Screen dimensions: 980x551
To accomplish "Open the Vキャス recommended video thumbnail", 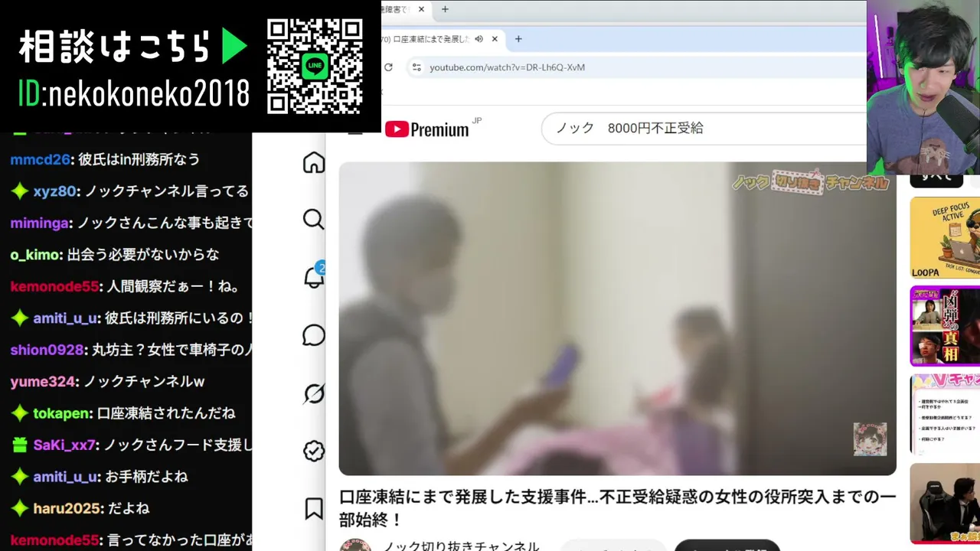I will click(945, 415).
